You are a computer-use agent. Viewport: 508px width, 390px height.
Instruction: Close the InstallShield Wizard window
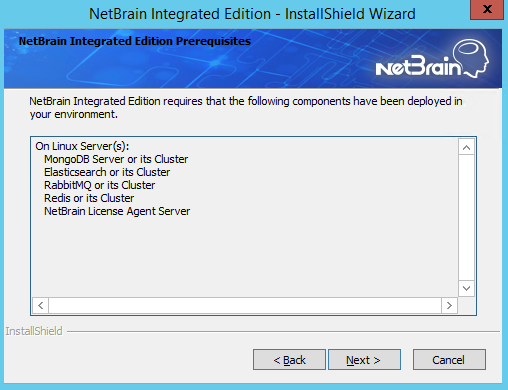487,10
